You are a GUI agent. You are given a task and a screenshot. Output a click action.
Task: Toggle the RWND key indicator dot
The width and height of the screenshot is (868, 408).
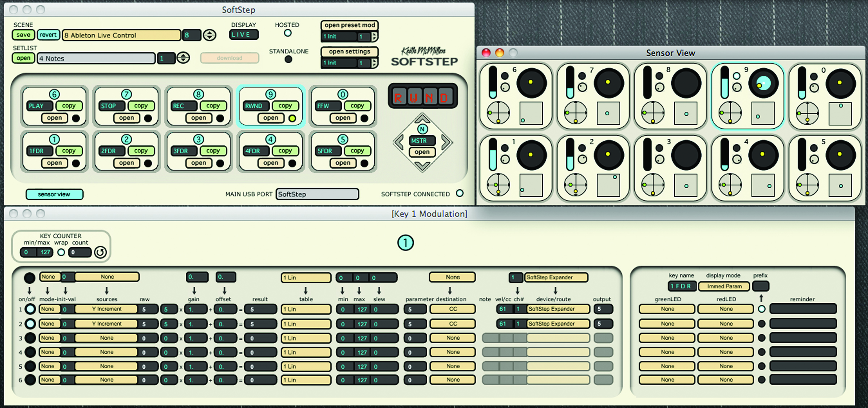click(x=292, y=118)
